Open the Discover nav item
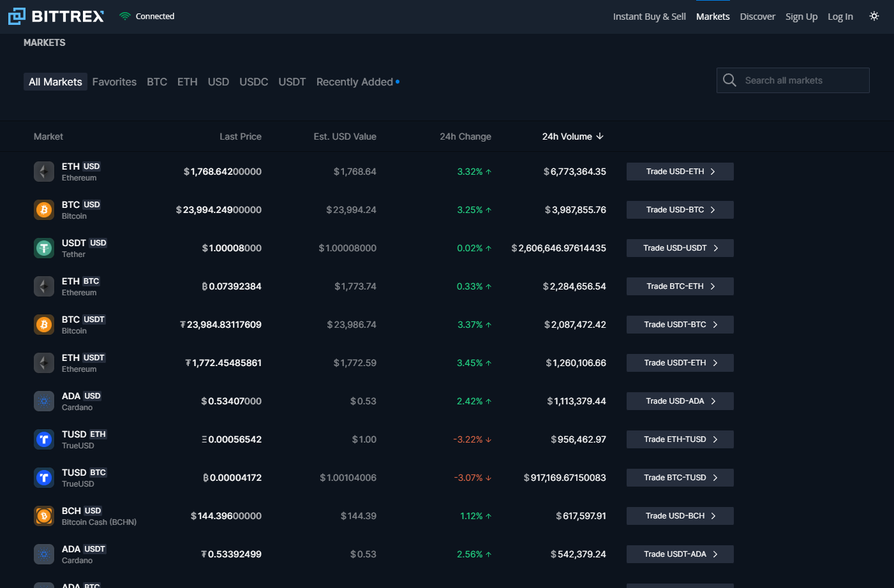The width and height of the screenshot is (894, 588). point(757,17)
